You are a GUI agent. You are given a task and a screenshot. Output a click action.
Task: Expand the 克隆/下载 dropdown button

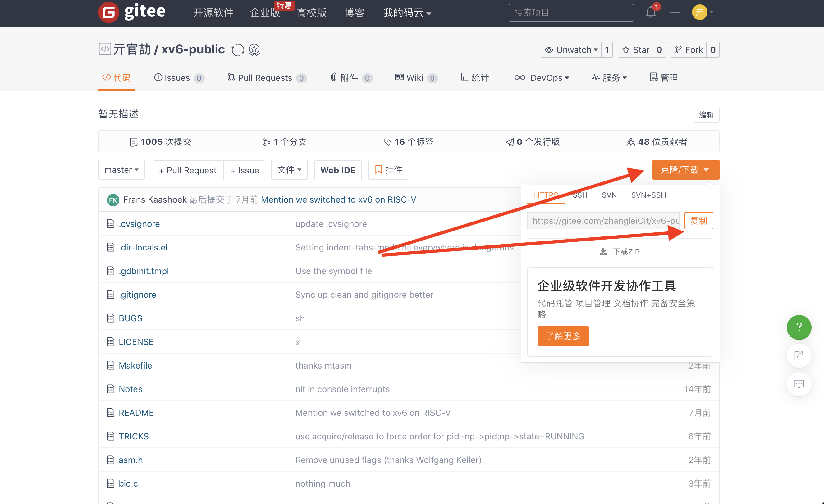[x=685, y=170]
